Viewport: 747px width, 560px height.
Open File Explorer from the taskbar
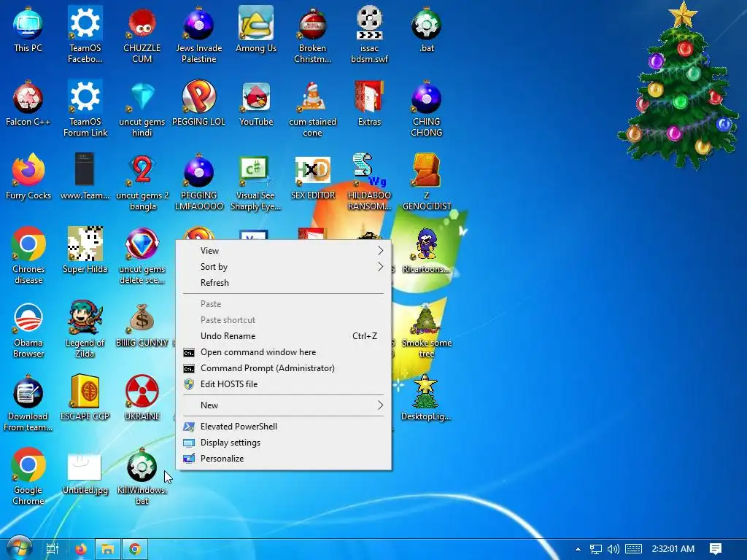(x=108, y=549)
